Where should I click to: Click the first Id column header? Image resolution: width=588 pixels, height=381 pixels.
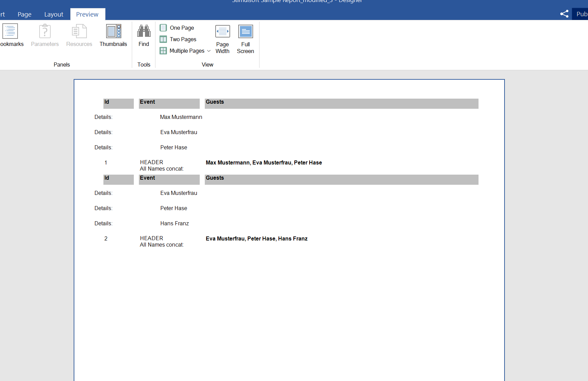[119, 103]
